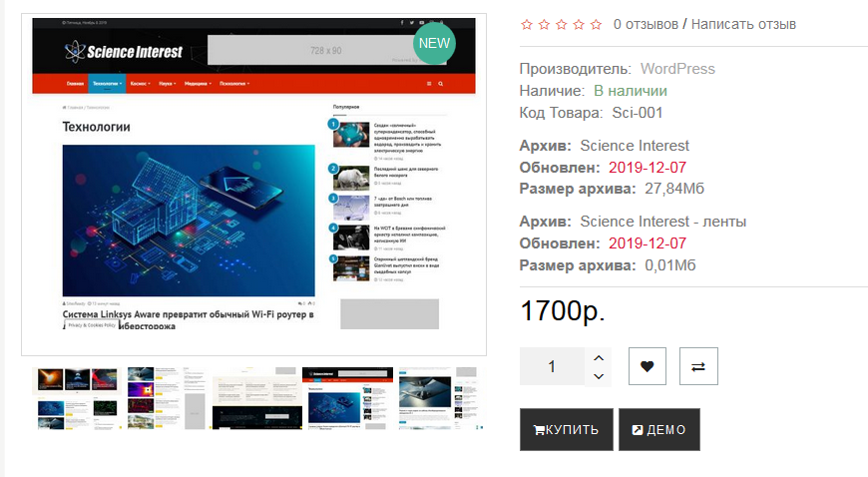Open the 0 отзывов reviews link
Viewport: 868px width, 477px height.
coord(646,24)
